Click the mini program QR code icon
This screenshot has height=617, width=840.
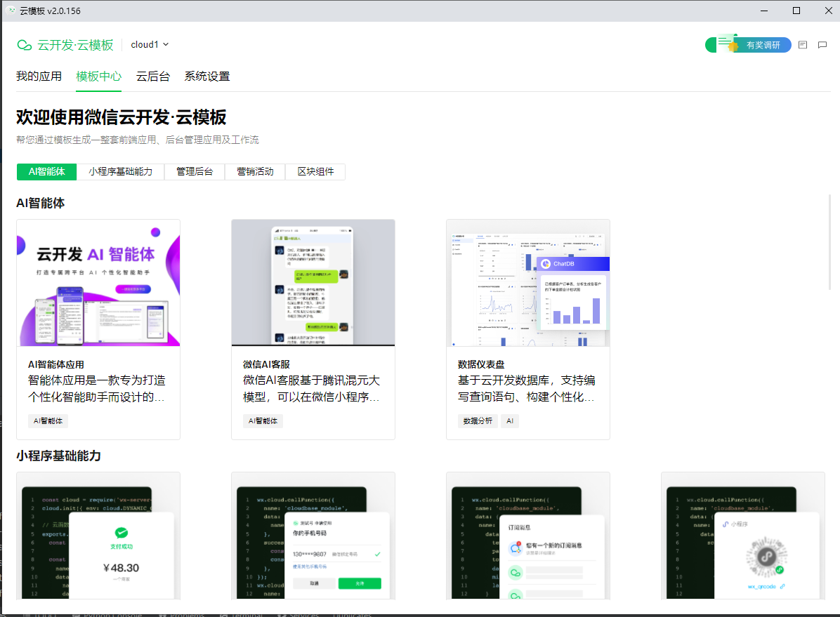[x=766, y=557]
